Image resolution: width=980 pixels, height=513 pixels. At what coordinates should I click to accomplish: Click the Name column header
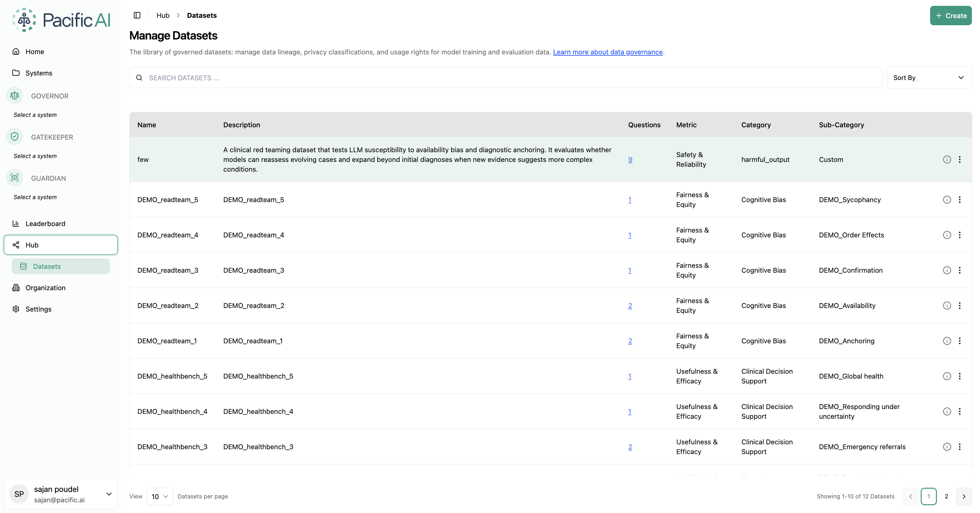146,125
